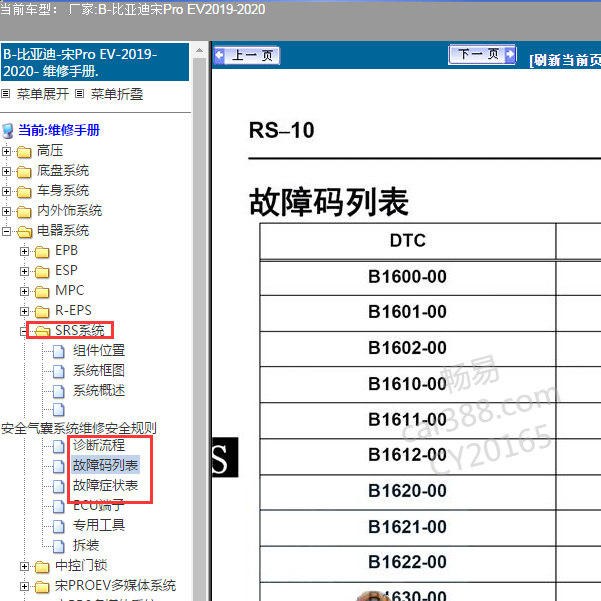Image resolution: width=601 pixels, height=601 pixels.
Task: Click the 内外饰系统 folder icon
Action: tap(24, 212)
